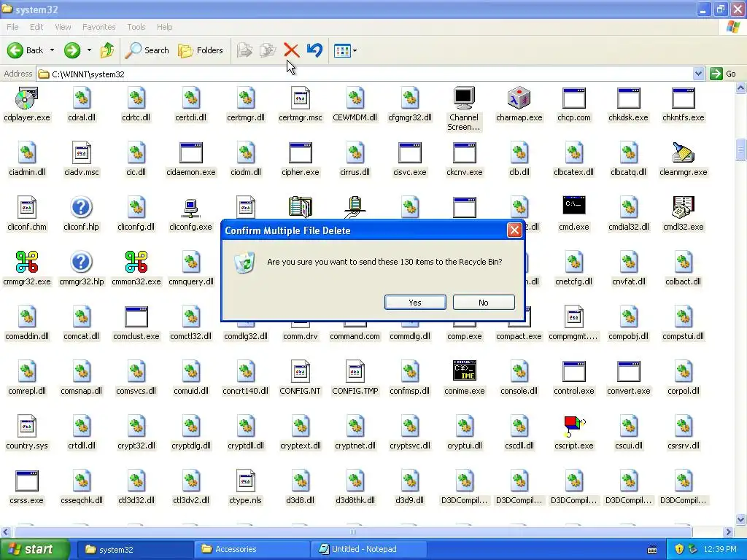Click the green Forward arrow button
The height and width of the screenshot is (560, 747).
72,50
